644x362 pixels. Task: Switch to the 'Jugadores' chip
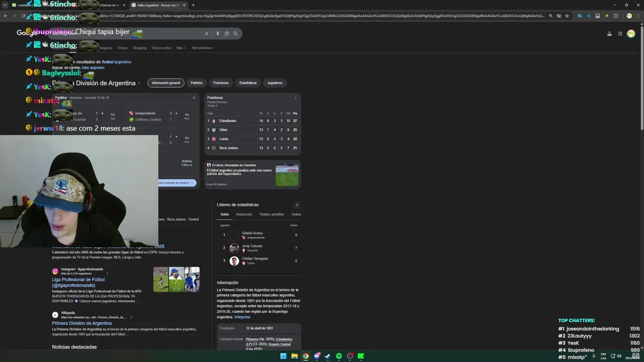coord(275,82)
